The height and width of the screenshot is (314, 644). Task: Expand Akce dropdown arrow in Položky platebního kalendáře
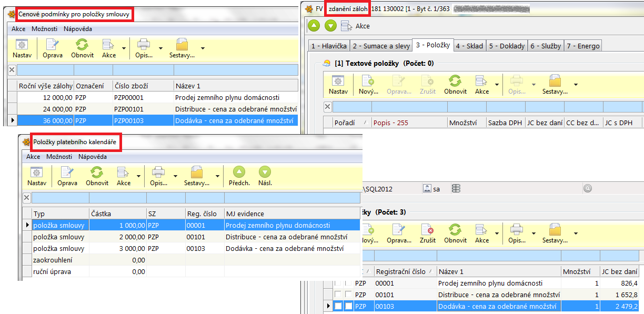[x=138, y=176]
